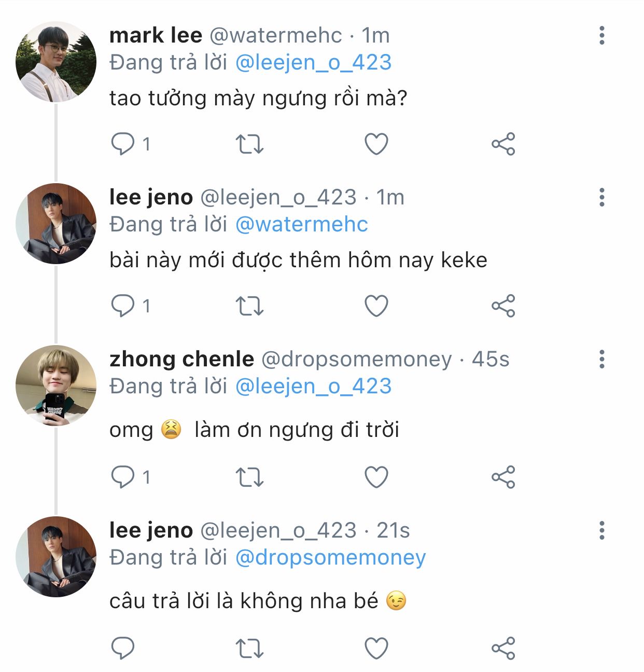This screenshot has width=644, height=672.
Task: Like zhong chenle's tweet
Action: [x=376, y=477]
